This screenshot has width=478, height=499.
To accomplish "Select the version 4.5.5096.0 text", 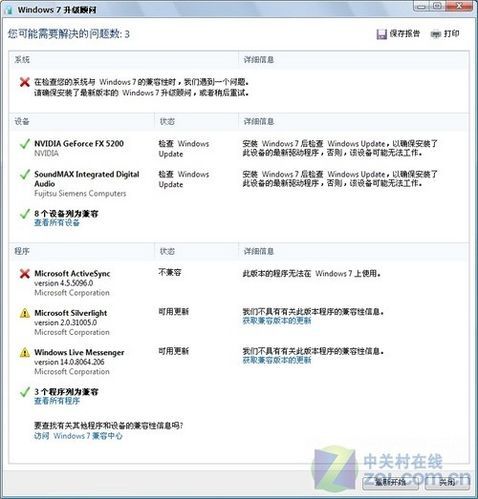I will (64, 283).
